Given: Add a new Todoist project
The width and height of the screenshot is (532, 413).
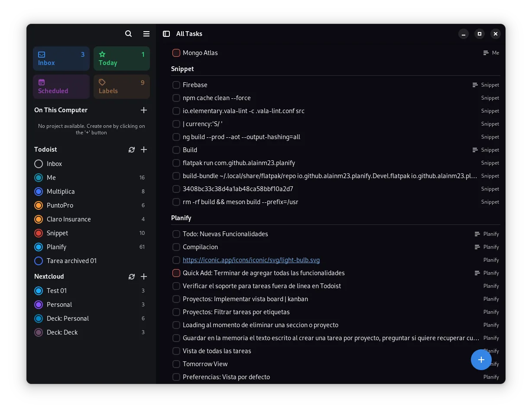Looking at the screenshot, I should point(144,150).
